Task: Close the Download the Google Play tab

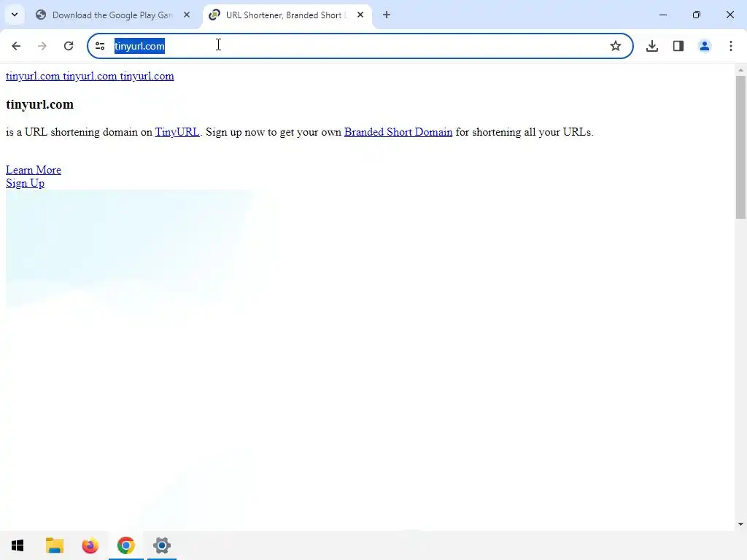Action: pos(187,15)
